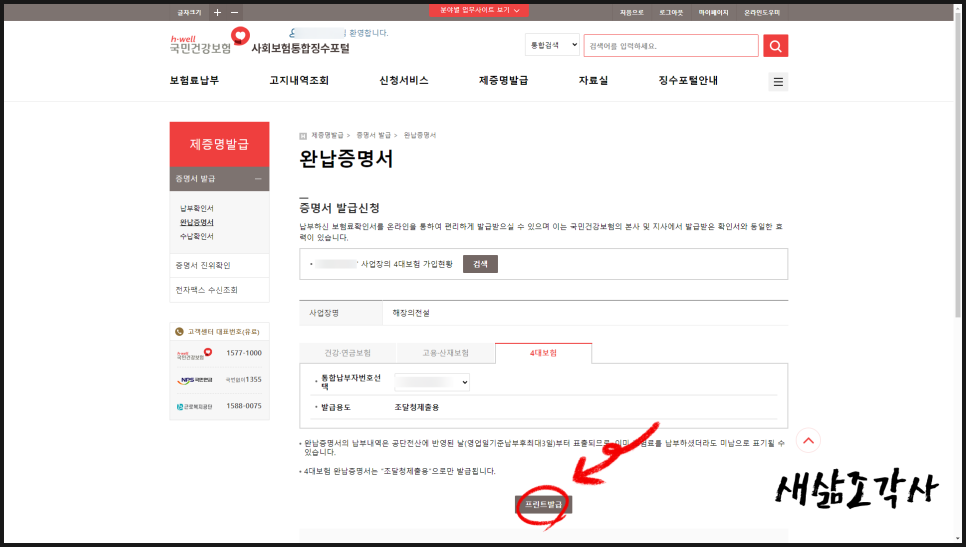The image size is (966, 547).
Task: Select the 4대보험 tab
Action: [x=543, y=353]
